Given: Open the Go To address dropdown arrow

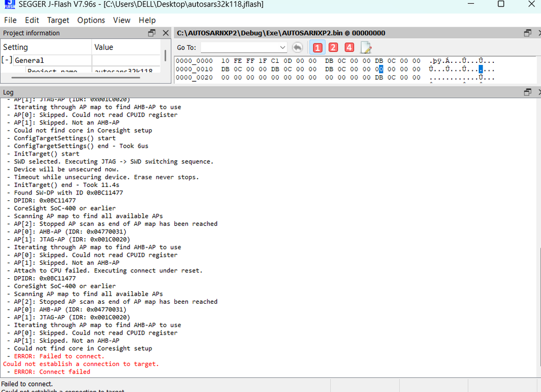Looking at the screenshot, I should pos(283,47).
